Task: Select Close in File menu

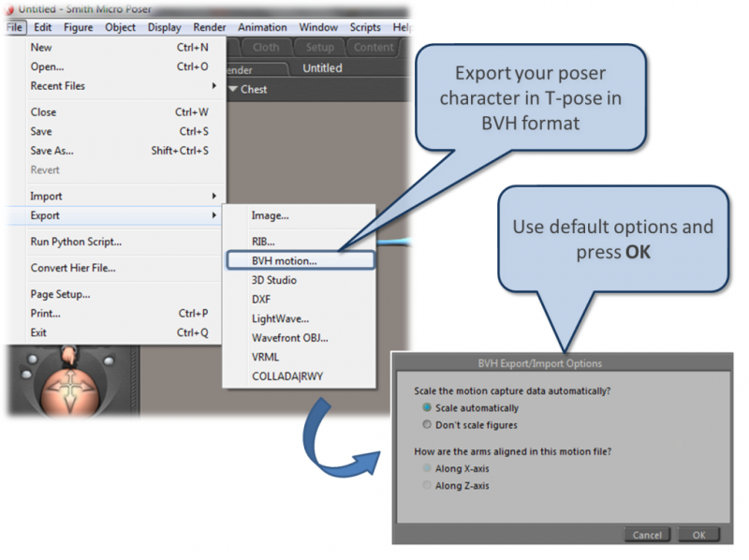Action: click(x=120, y=111)
